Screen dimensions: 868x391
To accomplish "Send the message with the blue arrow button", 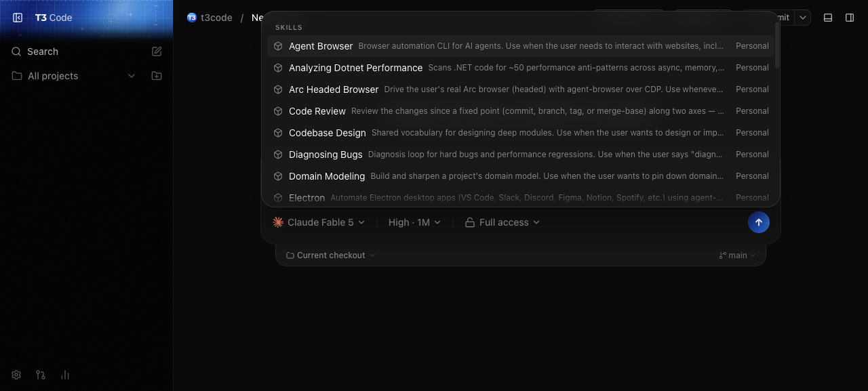I will pyautogui.click(x=759, y=222).
